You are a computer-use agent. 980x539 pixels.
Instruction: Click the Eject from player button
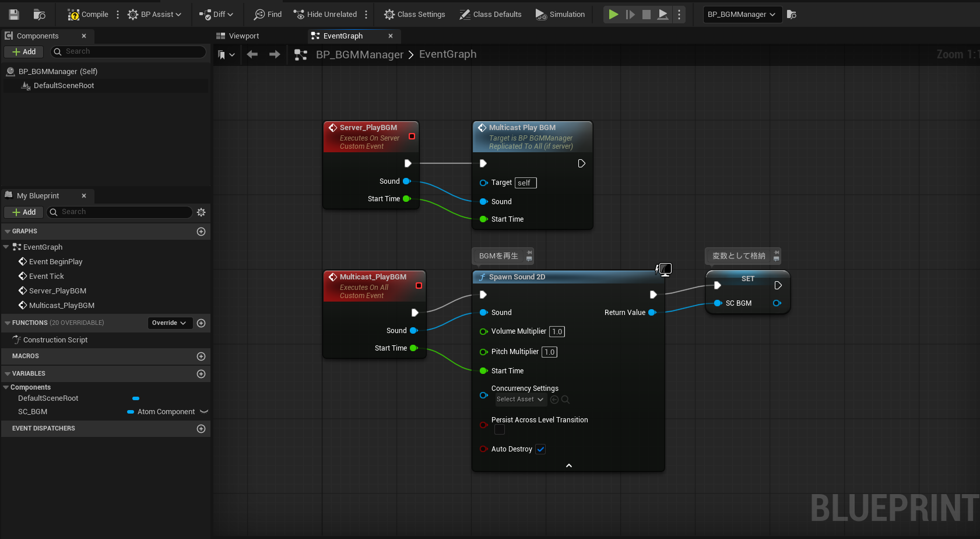pyautogui.click(x=663, y=15)
